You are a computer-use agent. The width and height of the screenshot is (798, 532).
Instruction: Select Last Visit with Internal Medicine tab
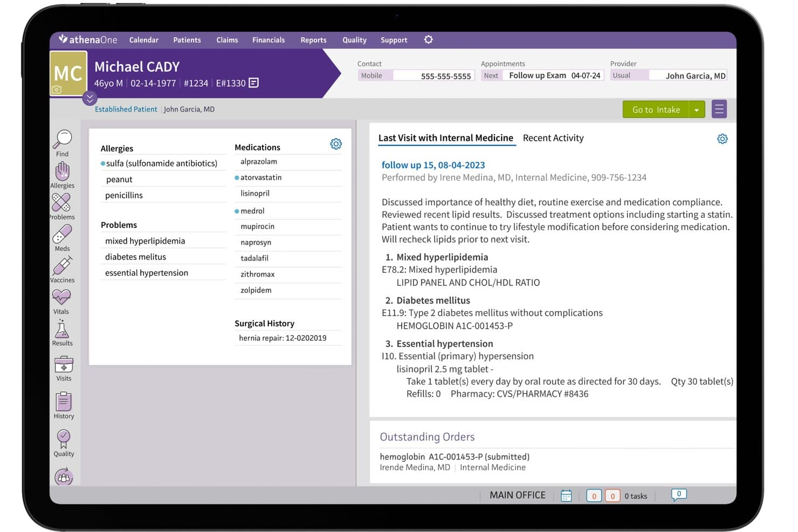coord(446,138)
